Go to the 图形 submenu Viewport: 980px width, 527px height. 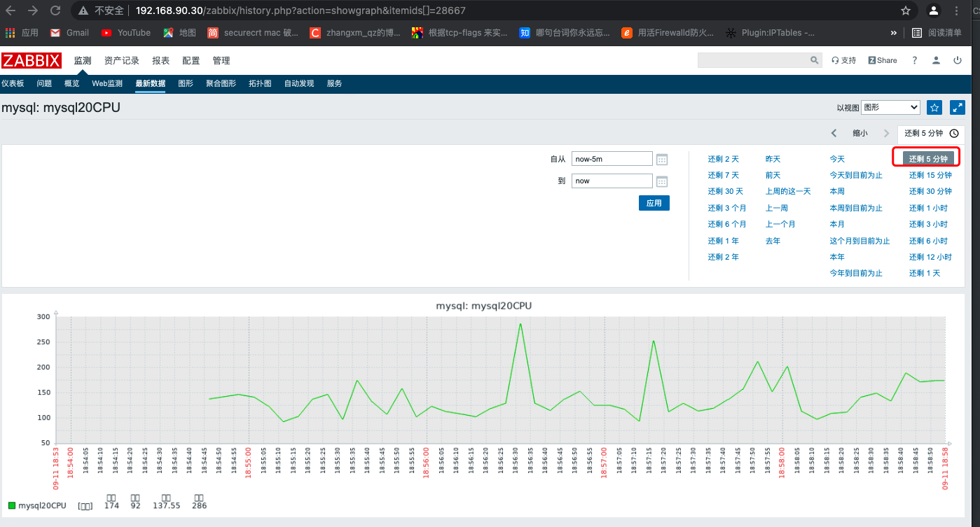pos(186,83)
